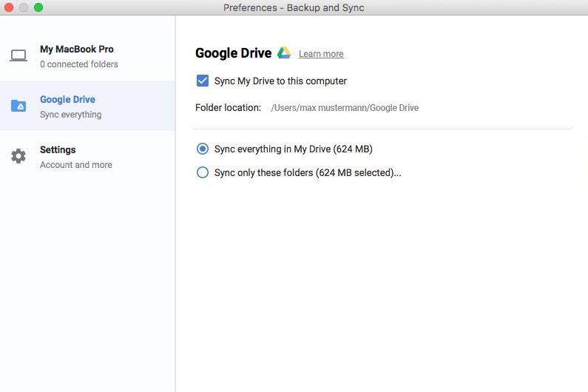
Task: Click the Settings gear icon
Action: 18,156
